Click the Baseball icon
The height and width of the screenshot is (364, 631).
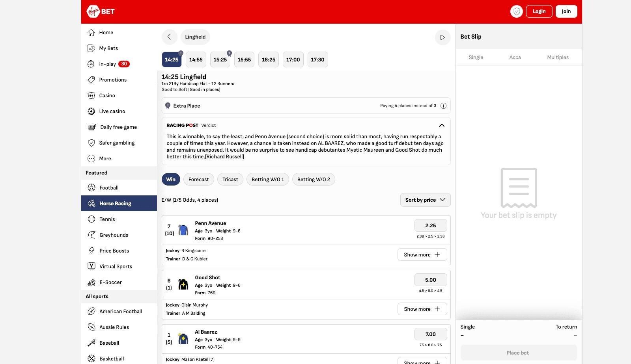pyautogui.click(x=91, y=343)
